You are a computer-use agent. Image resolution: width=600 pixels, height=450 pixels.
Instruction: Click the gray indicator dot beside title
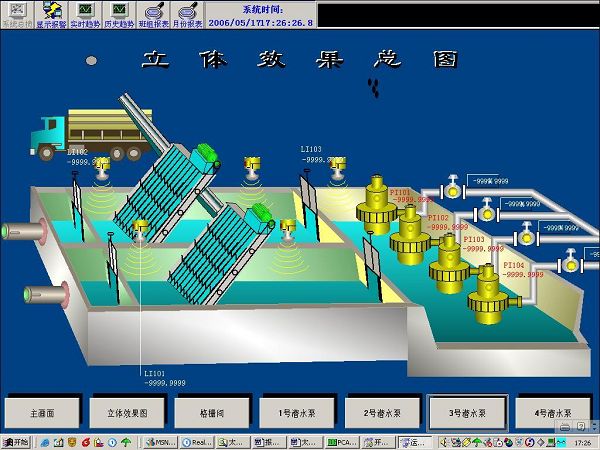92,61
